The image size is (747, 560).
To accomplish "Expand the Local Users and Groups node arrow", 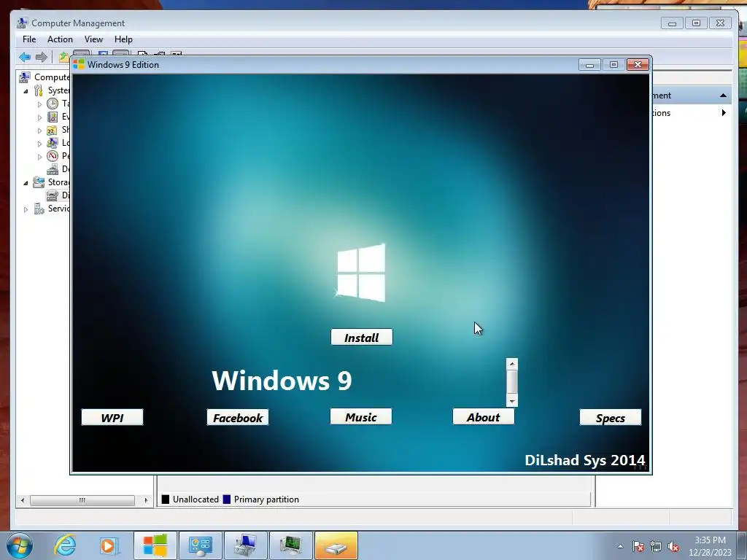I will tap(39, 144).
